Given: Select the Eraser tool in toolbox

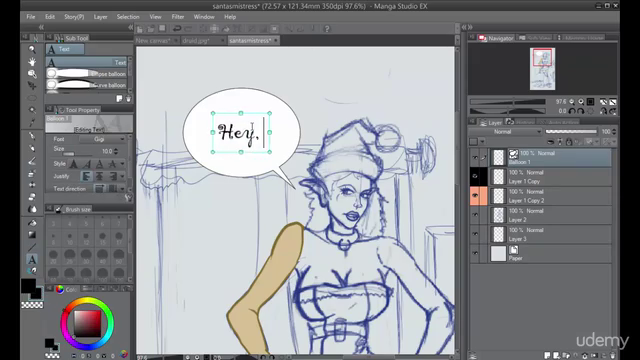Looking at the screenshot, I should click(x=32, y=197).
